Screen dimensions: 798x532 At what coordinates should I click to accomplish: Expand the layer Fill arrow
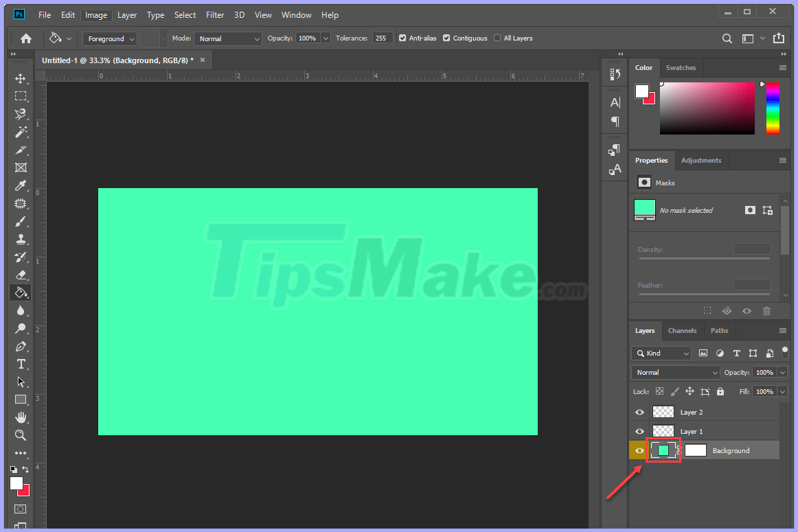click(x=783, y=392)
